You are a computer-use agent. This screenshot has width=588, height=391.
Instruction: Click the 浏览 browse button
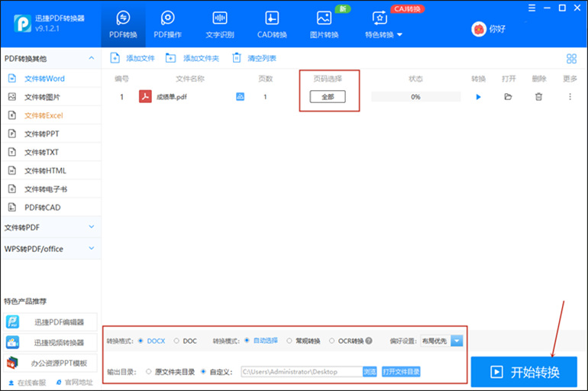[x=370, y=371]
